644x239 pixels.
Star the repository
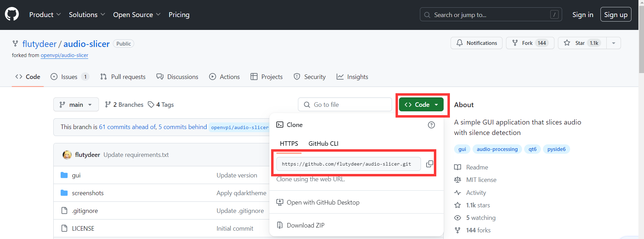click(582, 43)
